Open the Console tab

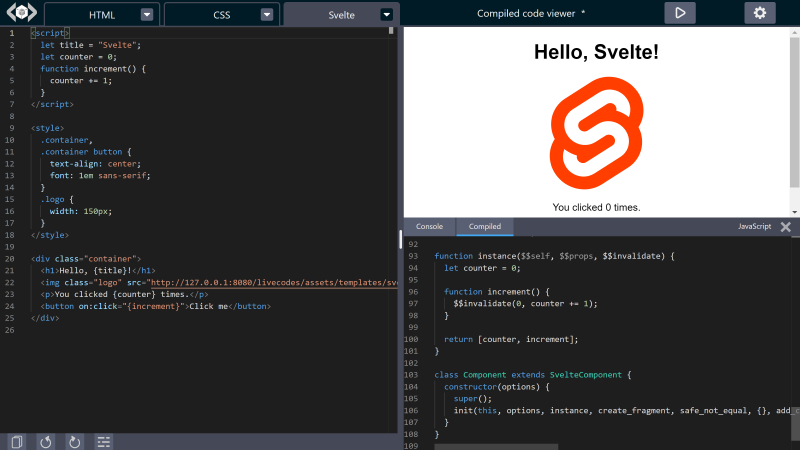pyautogui.click(x=429, y=227)
